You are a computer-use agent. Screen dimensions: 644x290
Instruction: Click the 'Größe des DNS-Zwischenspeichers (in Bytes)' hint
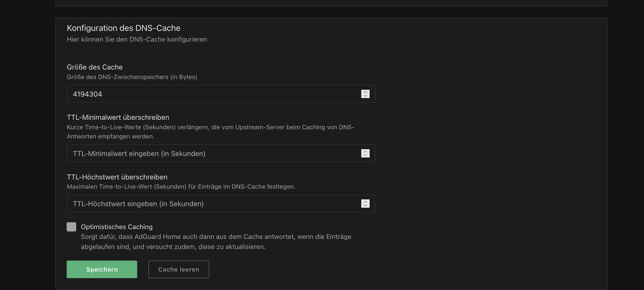[x=132, y=77]
